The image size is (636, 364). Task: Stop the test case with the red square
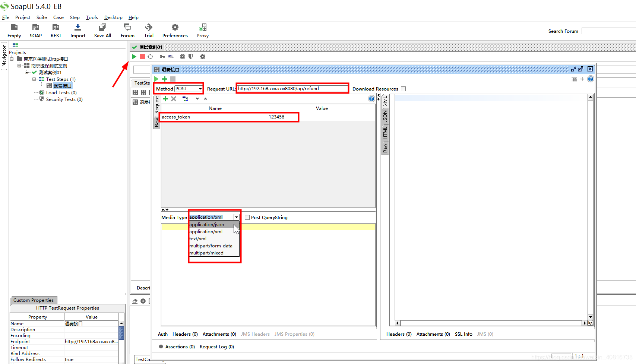142,57
